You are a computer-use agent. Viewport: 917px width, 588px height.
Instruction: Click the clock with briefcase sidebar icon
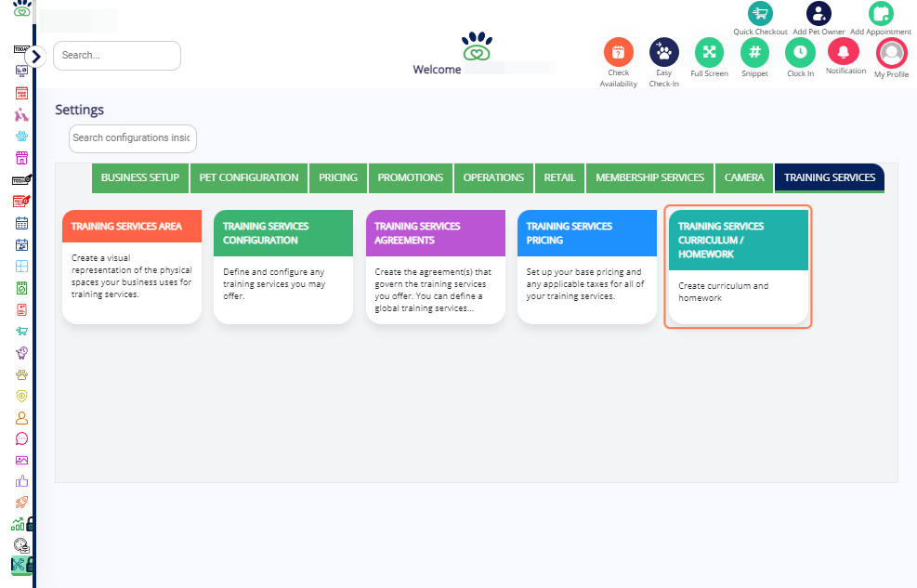click(x=21, y=546)
